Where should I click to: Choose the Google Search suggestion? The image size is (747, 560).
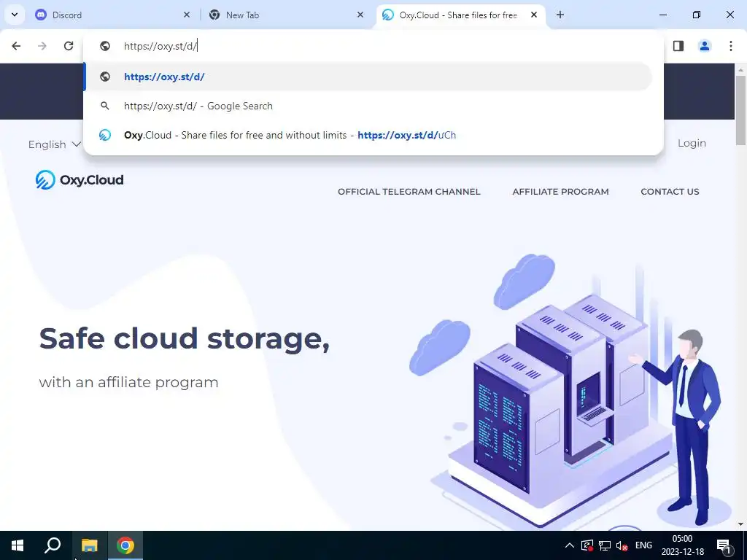368,106
